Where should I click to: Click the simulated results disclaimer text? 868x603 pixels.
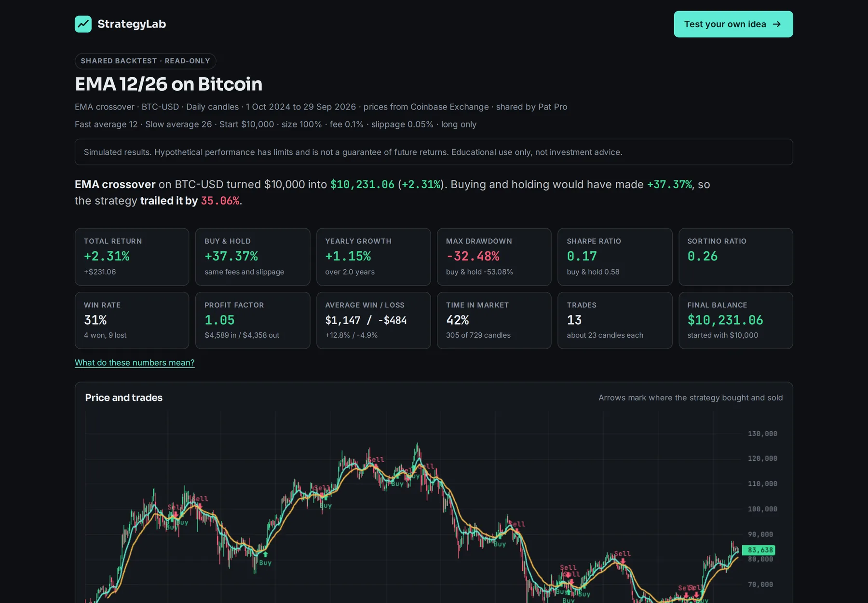point(353,152)
